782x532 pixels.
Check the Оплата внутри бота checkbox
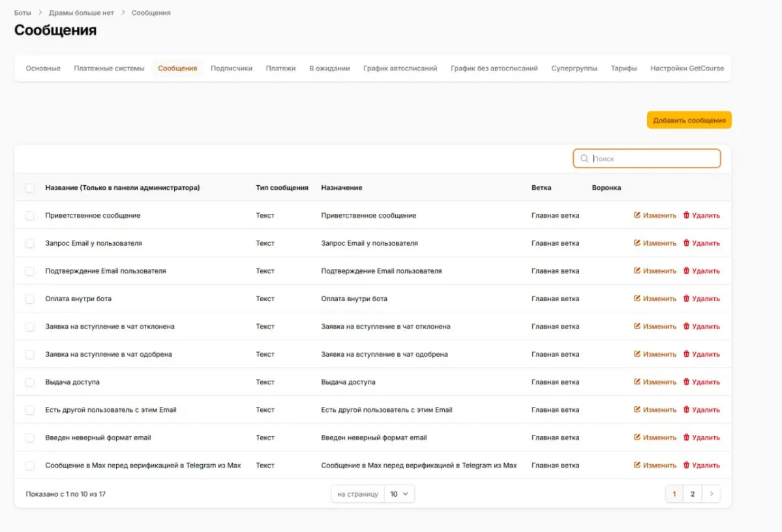[30, 299]
